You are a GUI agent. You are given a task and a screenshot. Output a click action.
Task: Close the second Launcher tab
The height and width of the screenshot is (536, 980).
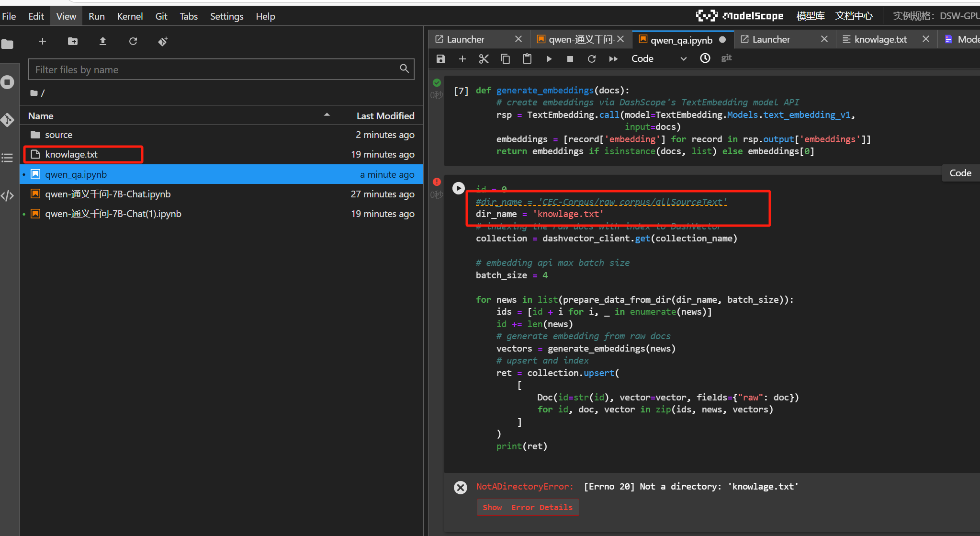(x=824, y=39)
